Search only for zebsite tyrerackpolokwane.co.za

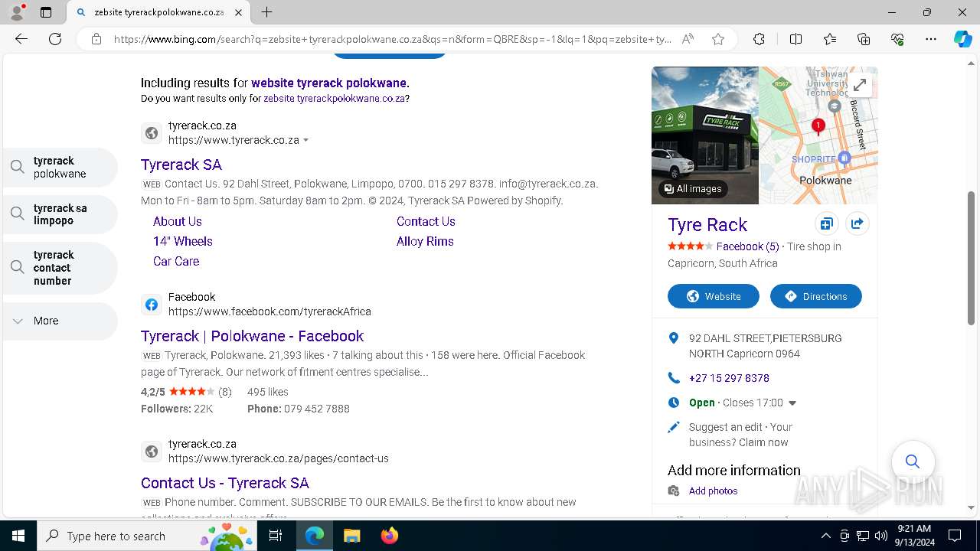(x=334, y=99)
